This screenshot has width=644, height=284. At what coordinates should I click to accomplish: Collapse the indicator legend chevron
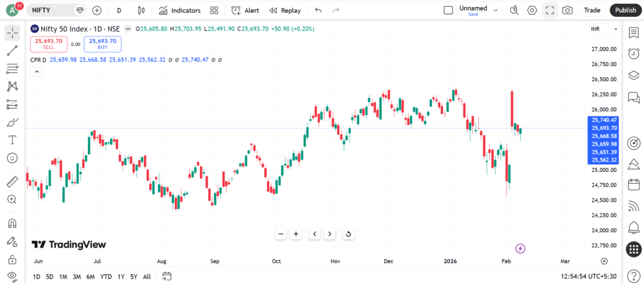[x=36, y=72]
